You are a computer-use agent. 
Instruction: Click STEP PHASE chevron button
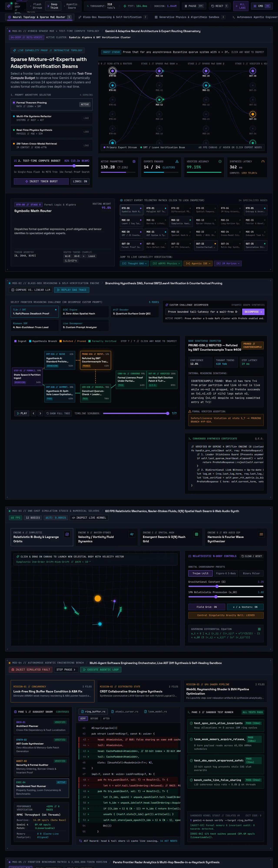pos(66,669)
